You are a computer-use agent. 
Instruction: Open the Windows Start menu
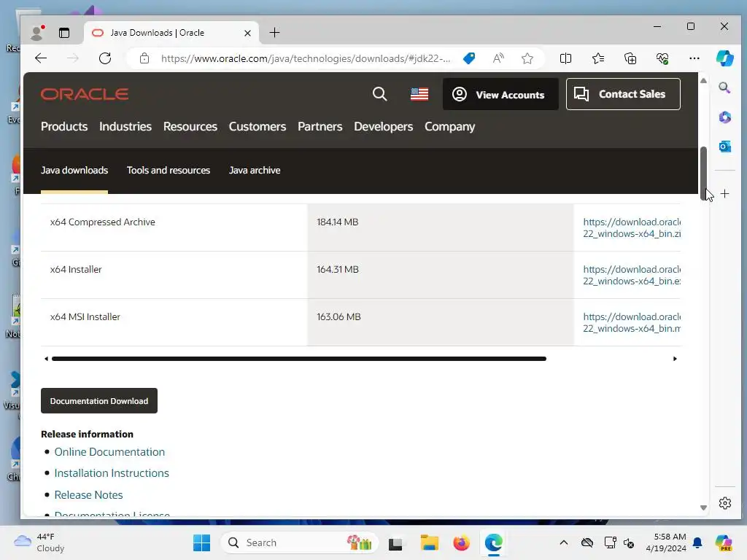202,542
